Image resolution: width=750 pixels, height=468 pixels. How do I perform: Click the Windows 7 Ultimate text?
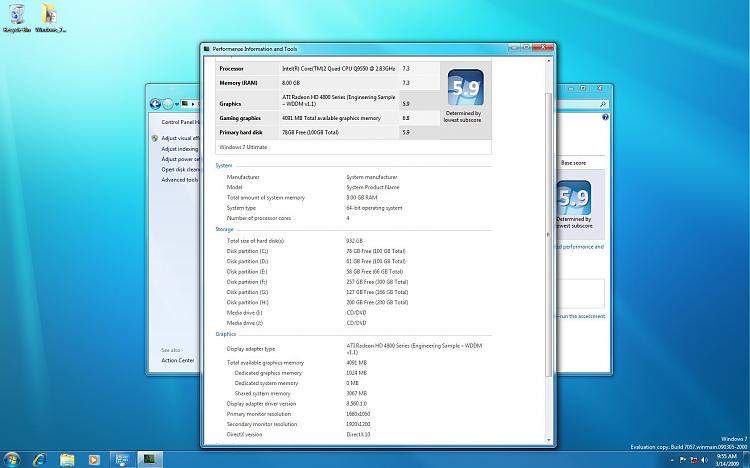(x=243, y=147)
